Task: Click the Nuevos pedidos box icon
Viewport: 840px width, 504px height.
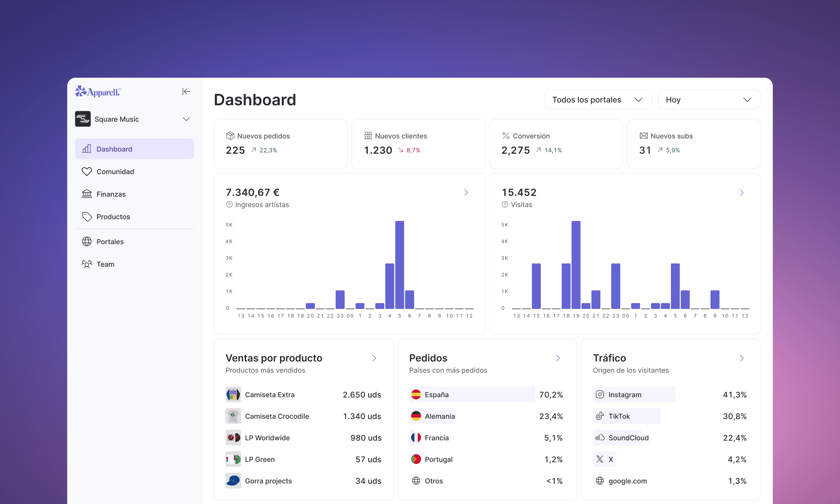Action: pos(230,136)
